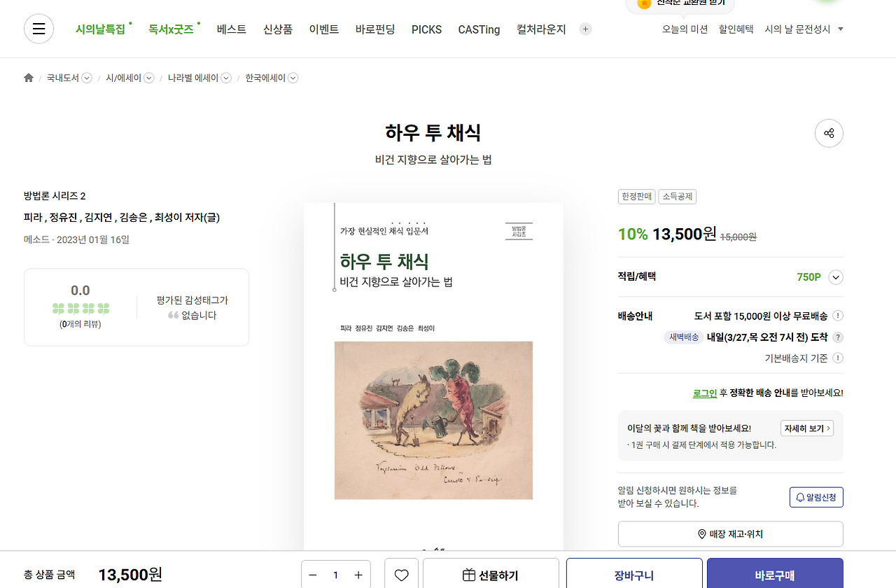This screenshot has width=896, height=588.
Task: Click the 로그인 link
Action: click(705, 393)
